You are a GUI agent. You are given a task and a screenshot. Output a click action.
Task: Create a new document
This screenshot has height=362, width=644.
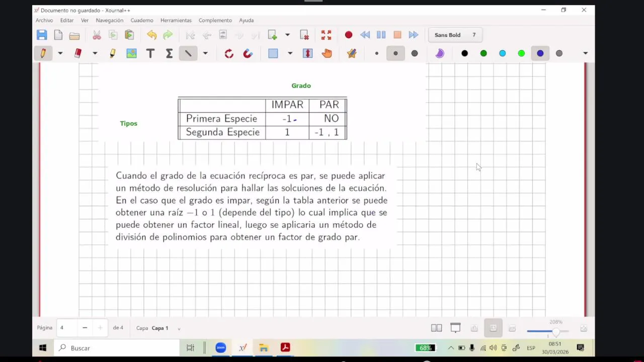58,35
